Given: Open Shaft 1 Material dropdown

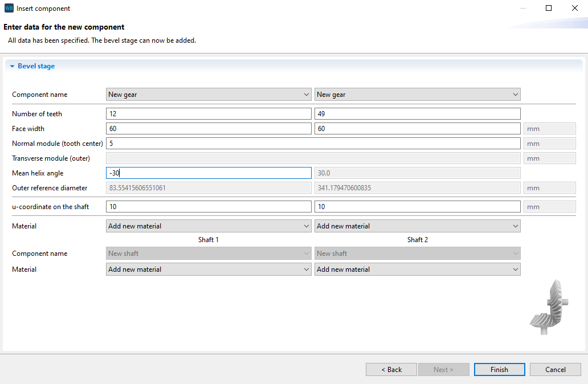Looking at the screenshot, I should [209, 269].
